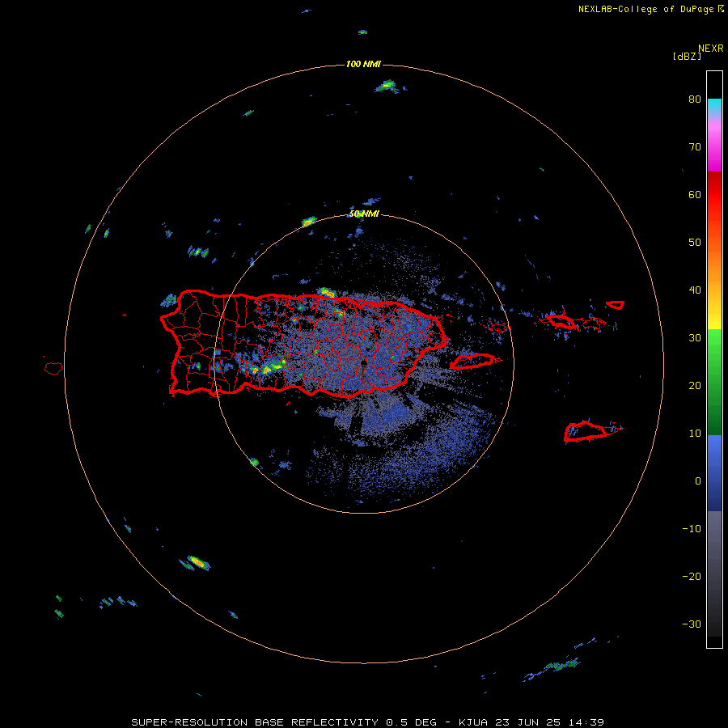
Task: Click the 30 value on dBZ scale
Action: pyautogui.click(x=695, y=338)
